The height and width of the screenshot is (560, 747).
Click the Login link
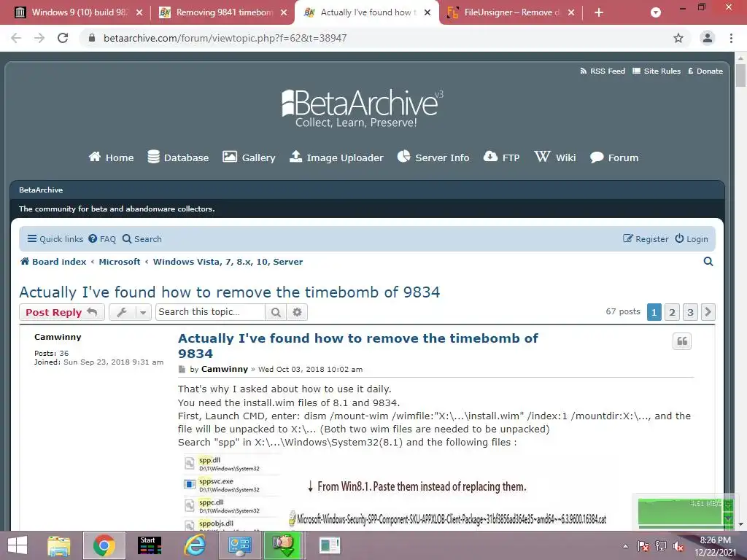[692, 239]
